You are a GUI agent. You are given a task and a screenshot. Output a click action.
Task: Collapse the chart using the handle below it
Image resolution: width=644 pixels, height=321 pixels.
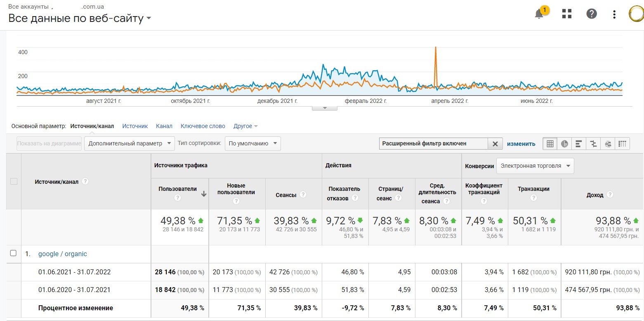coord(324,108)
